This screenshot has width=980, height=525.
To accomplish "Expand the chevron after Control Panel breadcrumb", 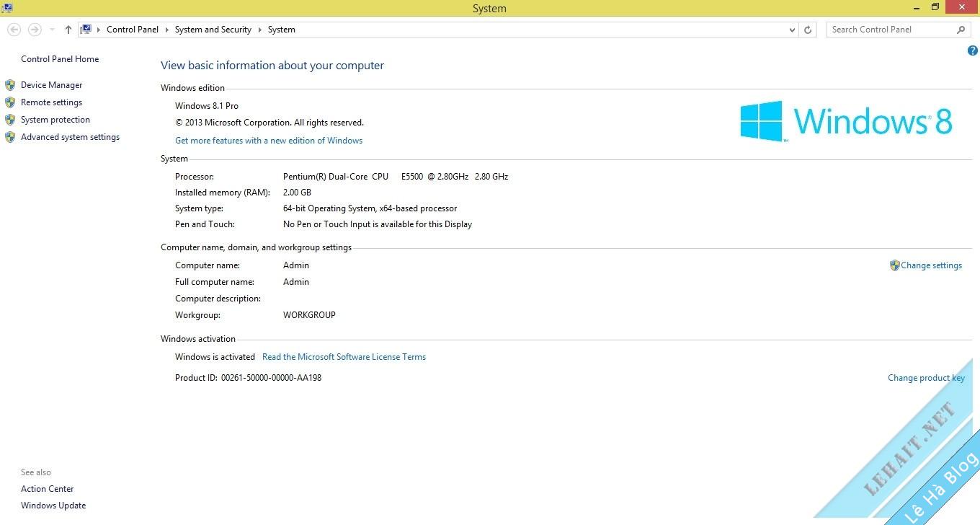I will [x=167, y=30].
